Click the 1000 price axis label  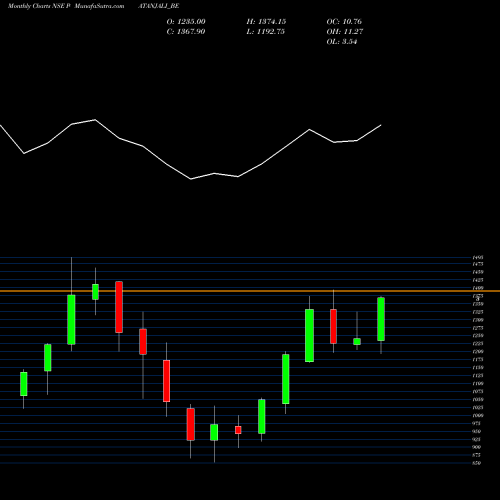pos(478,415)
